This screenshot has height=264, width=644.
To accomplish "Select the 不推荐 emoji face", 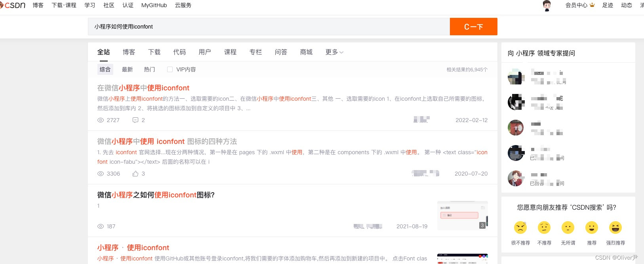I will click(x=544, y=228).
